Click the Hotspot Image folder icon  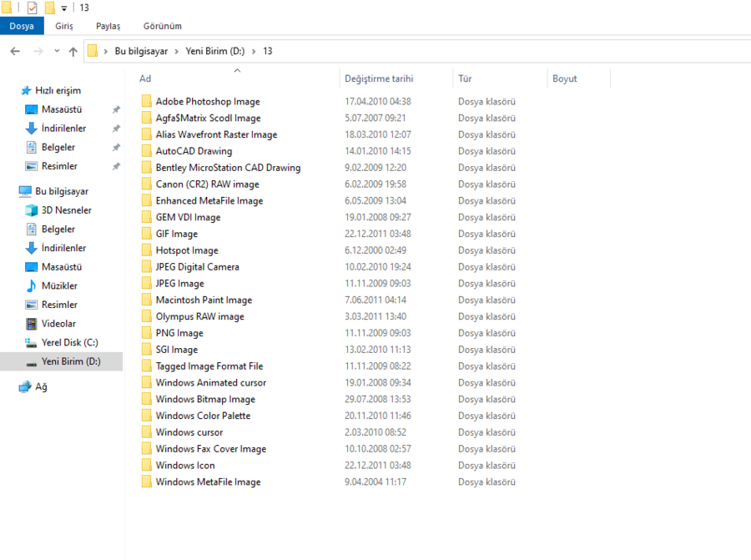(147, 250)
